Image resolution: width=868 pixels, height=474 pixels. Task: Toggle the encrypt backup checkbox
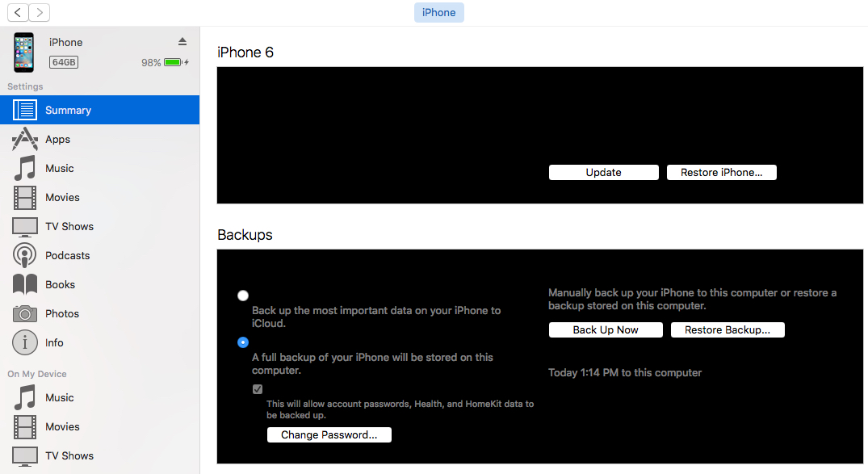click(x=258, y=389)
